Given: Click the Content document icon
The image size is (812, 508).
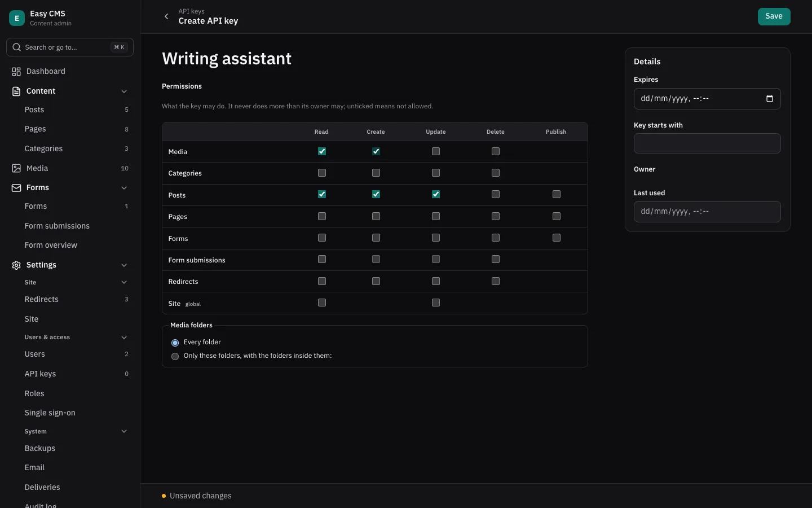Looking at the screenshot, I should 16,91.
